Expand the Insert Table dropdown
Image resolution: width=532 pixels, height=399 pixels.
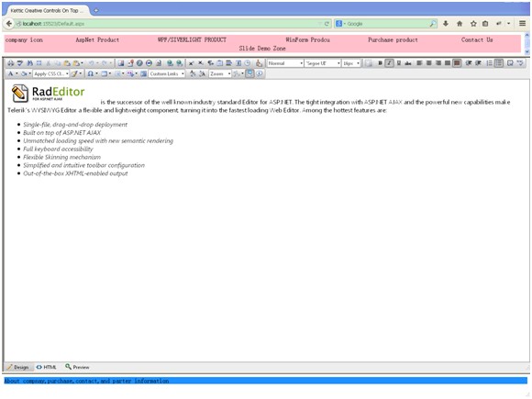(110, 73)
